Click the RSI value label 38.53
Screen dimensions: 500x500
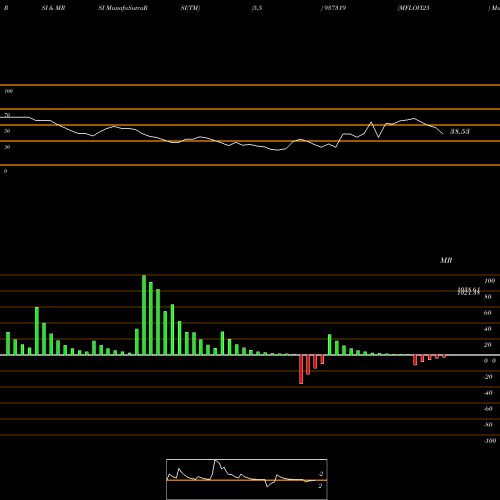point(460,131)
